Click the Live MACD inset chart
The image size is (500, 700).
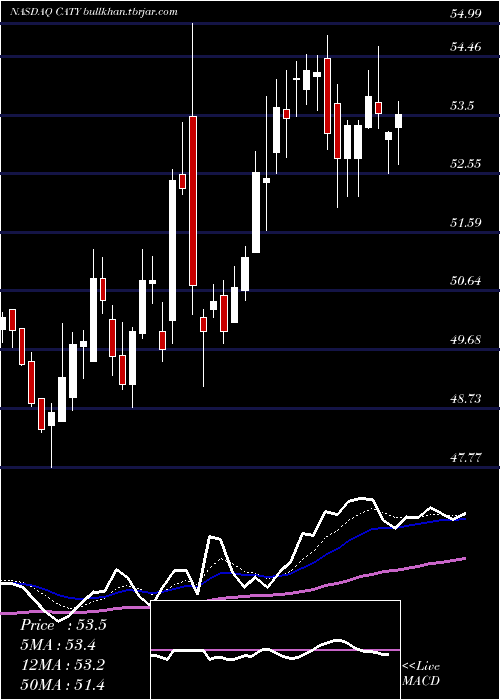pos(275,650)
